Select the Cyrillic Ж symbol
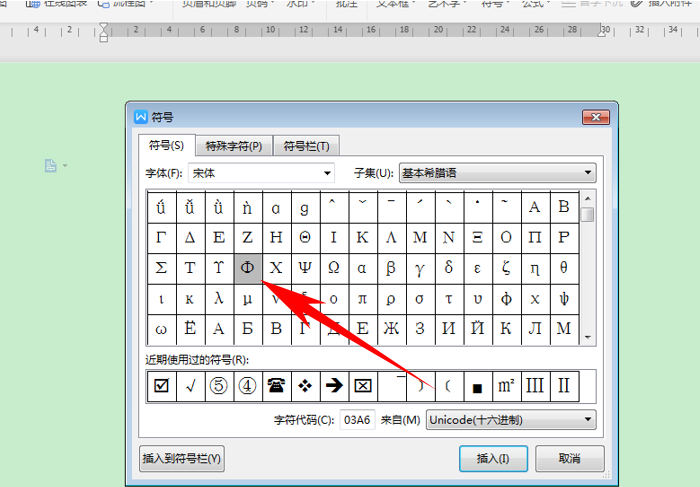700x487 pixels. [391, 329]
